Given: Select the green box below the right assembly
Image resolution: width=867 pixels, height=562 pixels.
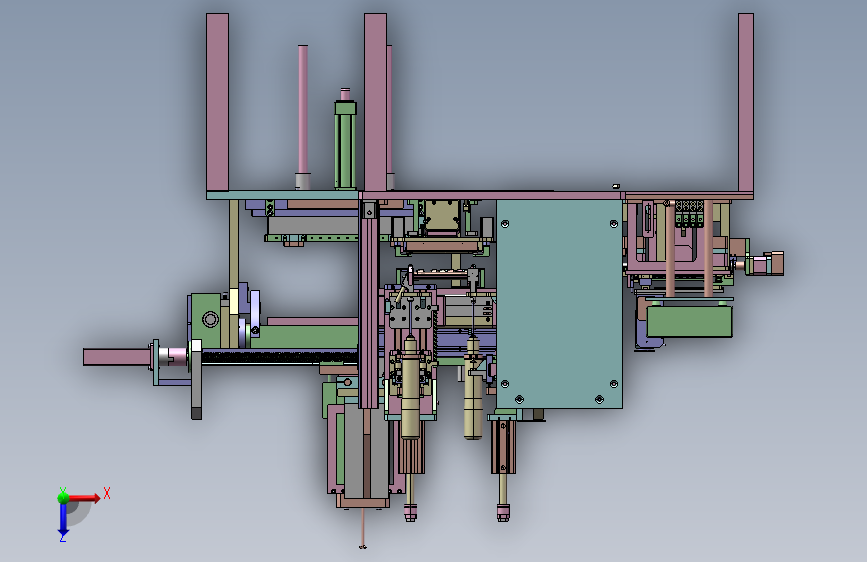Looking at the screenshot, I should (x=690, y=321).
